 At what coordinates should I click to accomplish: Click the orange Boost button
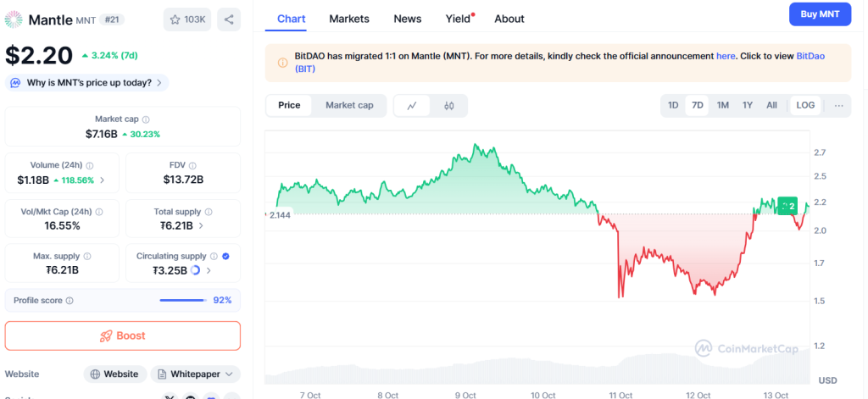click(x=123, y=335)
